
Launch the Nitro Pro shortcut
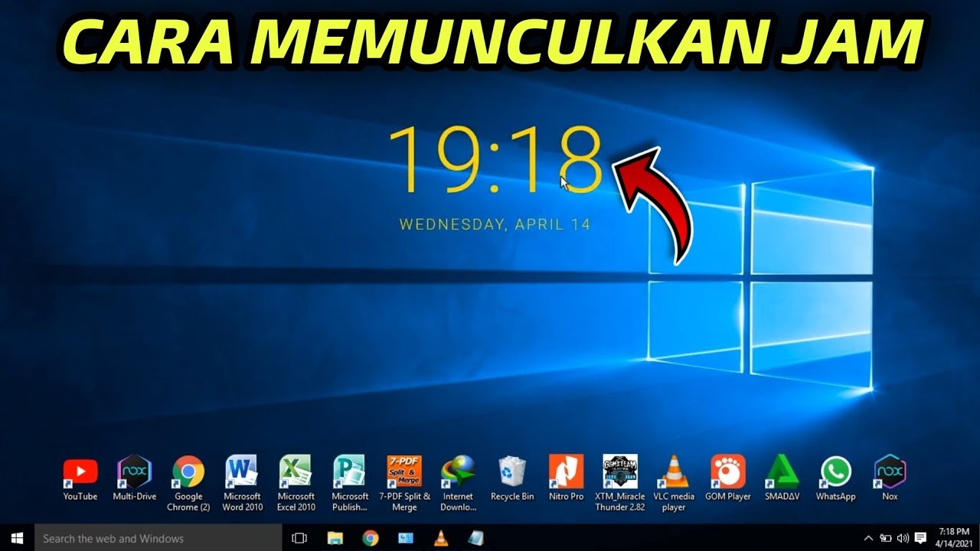(567, 478)
